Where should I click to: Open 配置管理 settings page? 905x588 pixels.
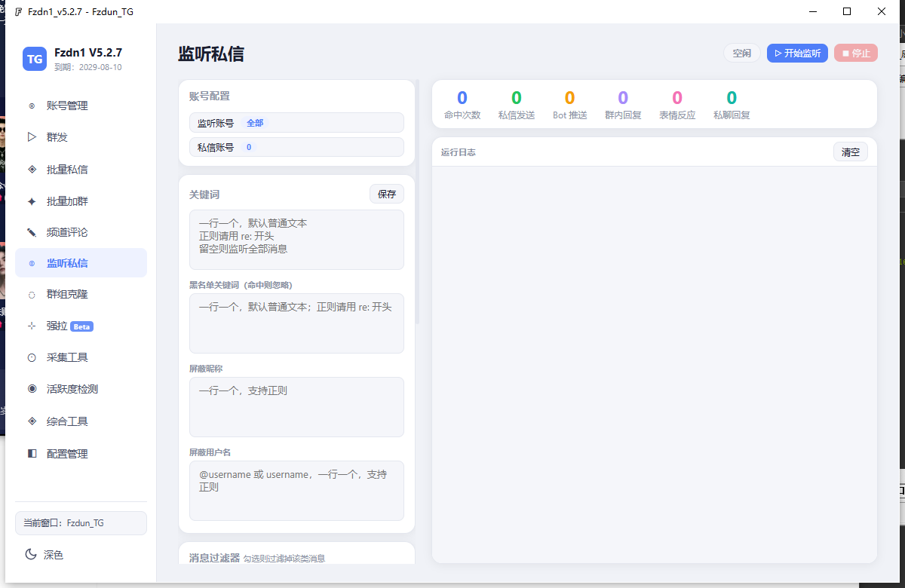(x=81, y=454)
